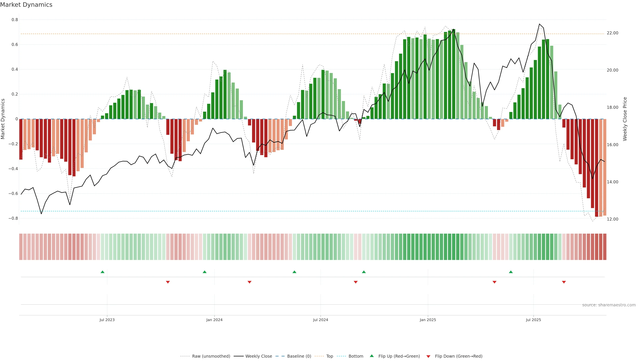644x362 pixels.
Task: Click the red Flip Down marker after Jan 2024
Action: pyautogui.click(x=249, y=282)
